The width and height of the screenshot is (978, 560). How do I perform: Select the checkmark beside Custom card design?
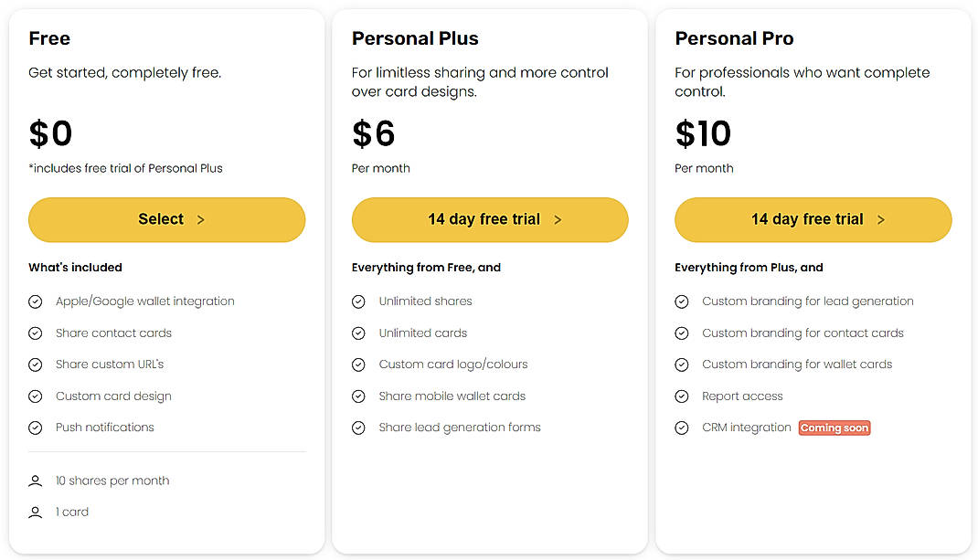(35, 396)
